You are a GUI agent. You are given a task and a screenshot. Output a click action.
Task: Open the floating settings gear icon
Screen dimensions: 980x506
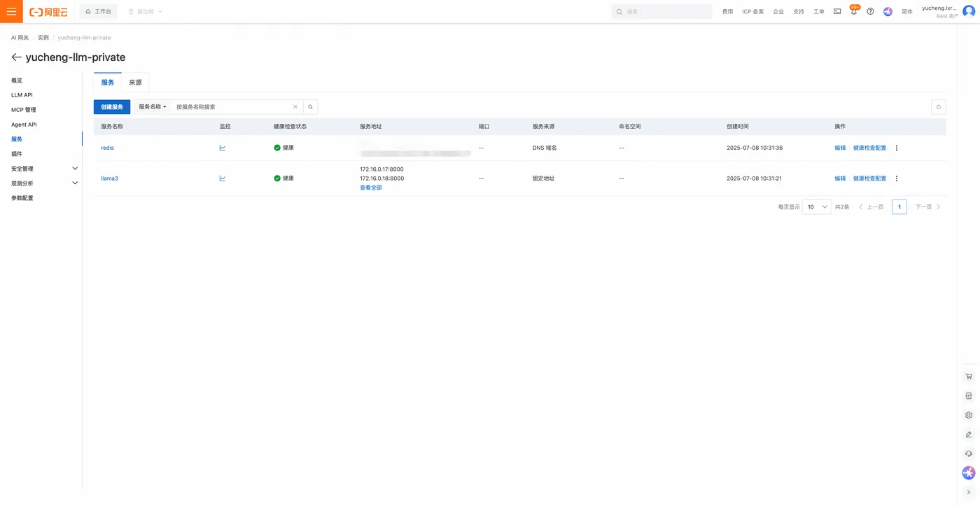pos(969,415)
